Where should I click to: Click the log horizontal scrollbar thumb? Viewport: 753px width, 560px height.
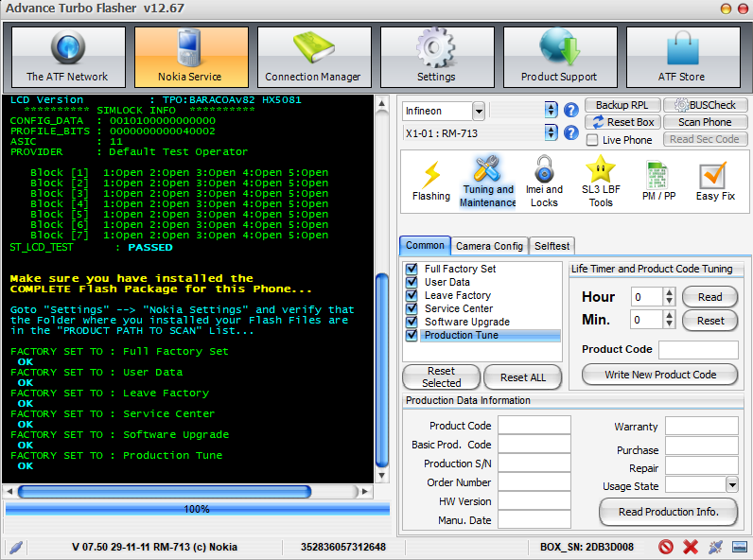[165, 491]
